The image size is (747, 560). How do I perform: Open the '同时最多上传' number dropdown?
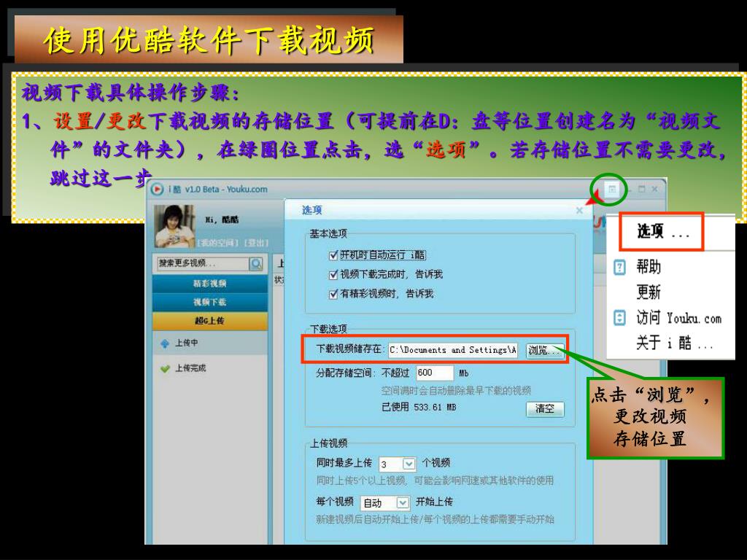click(409, 463)
